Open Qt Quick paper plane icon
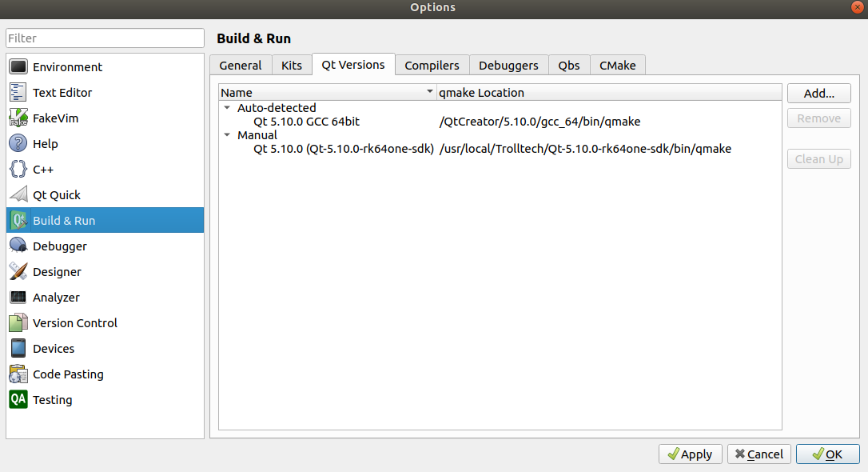 pos(18,194)
